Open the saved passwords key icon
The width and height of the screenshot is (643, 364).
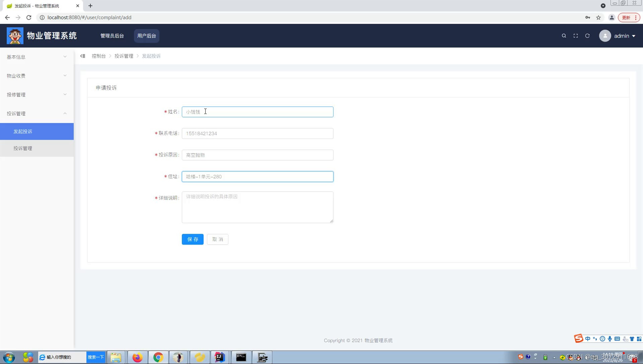click(588, 17)
